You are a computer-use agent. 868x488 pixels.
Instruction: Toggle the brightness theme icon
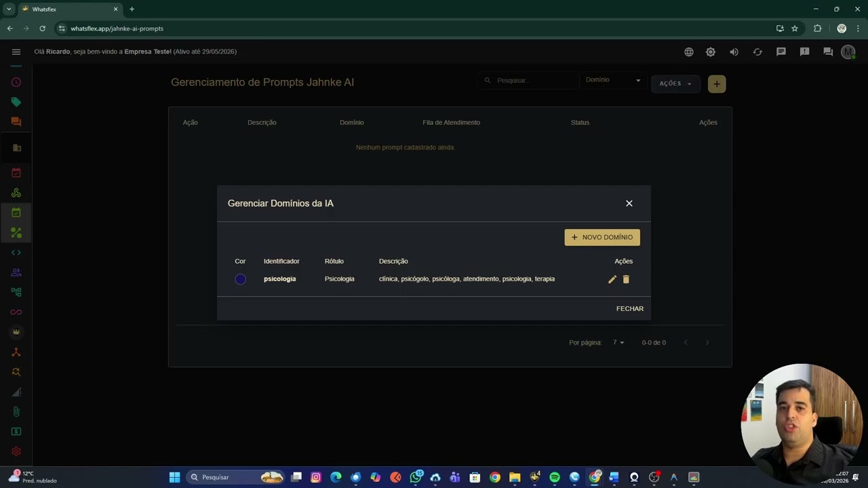pos(711,52)
